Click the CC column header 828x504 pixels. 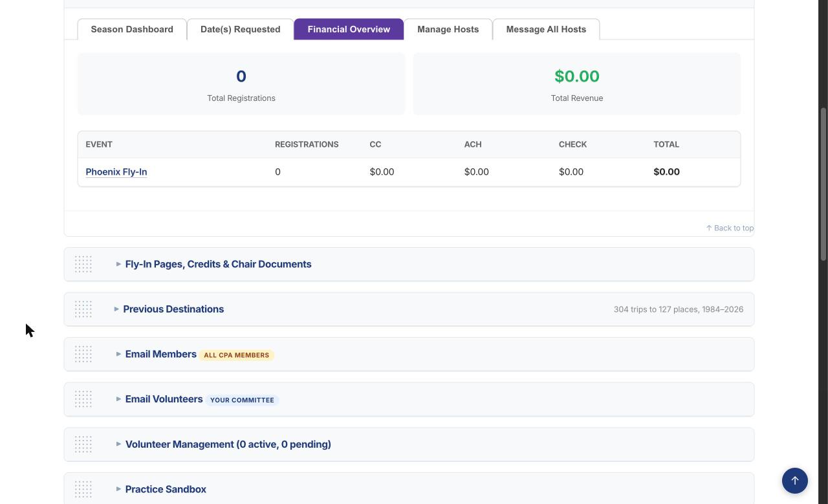pos(375,144)
